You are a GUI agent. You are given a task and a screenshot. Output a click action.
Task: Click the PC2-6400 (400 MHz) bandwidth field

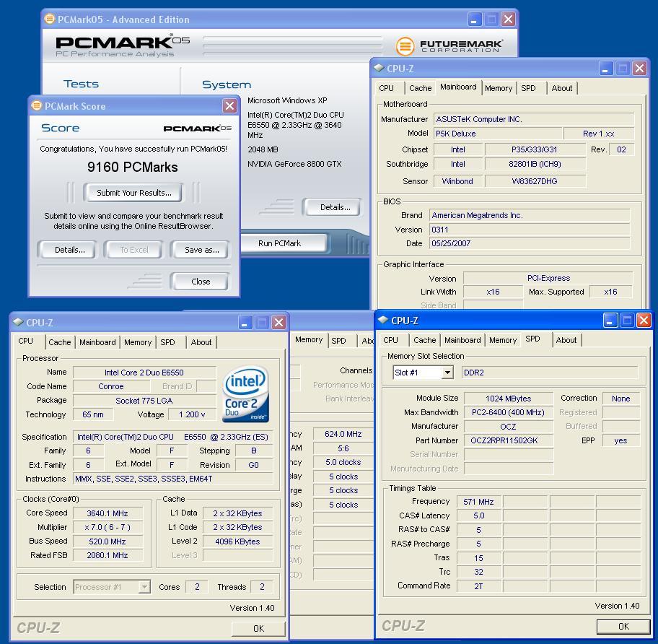[509, 412]
